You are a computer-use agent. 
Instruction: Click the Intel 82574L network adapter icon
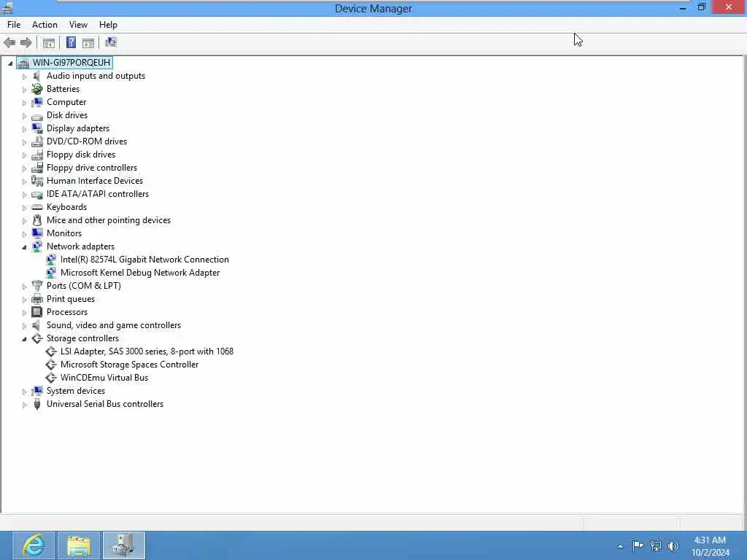coord(51,260)
